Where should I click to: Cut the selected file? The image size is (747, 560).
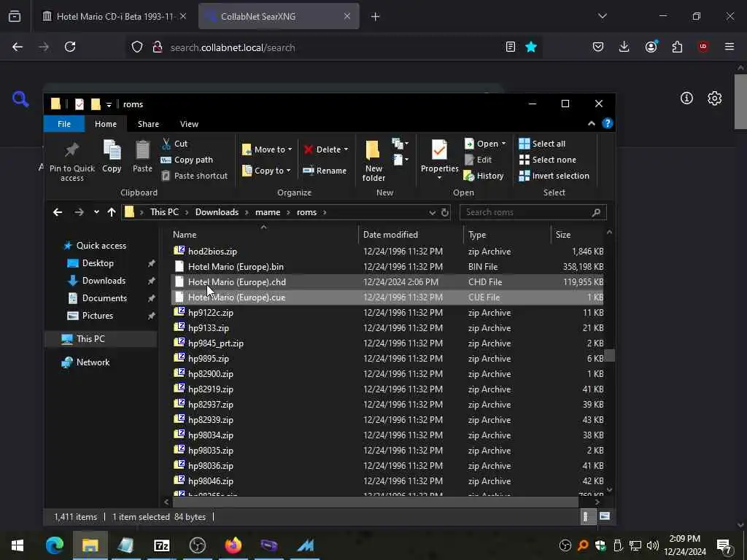click(x=175, y=144)
